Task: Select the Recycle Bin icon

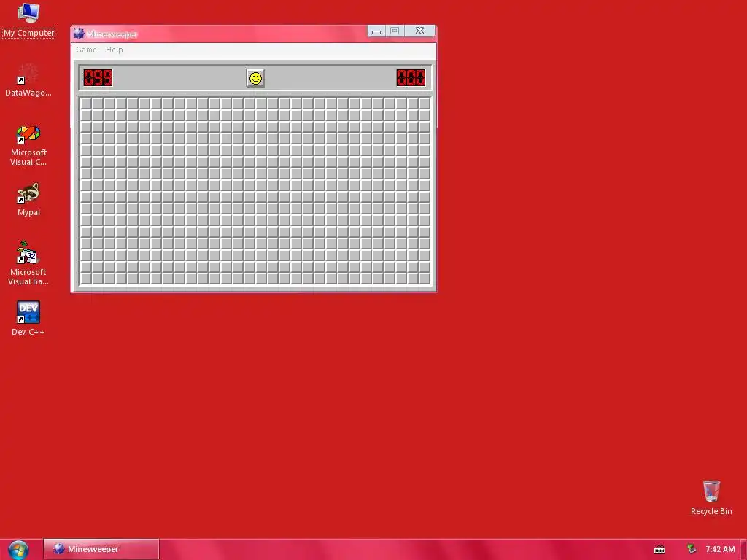Action: pyautogui.click(x=711, y=497)
